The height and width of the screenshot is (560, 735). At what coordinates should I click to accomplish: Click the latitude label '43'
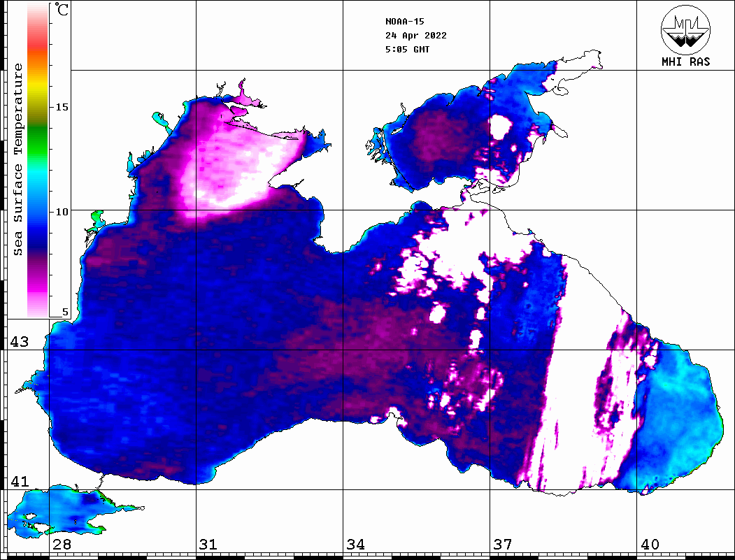point(20,342)
